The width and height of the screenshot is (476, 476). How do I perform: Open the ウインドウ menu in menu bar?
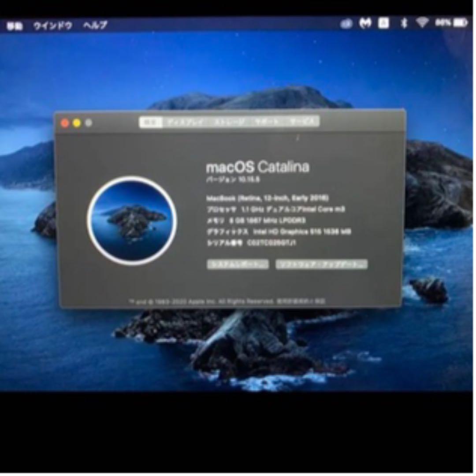[52, 26]
